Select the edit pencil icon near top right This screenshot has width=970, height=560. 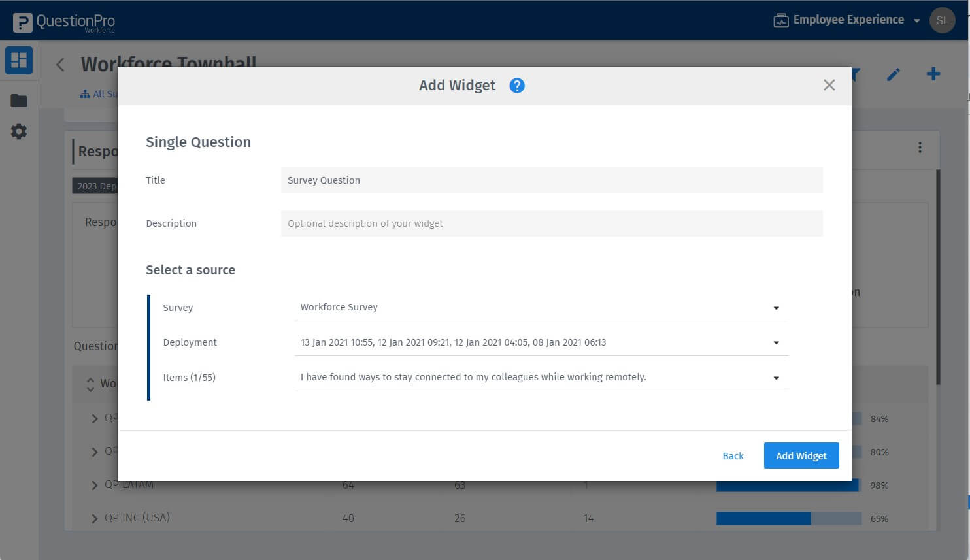coord(894,74)
